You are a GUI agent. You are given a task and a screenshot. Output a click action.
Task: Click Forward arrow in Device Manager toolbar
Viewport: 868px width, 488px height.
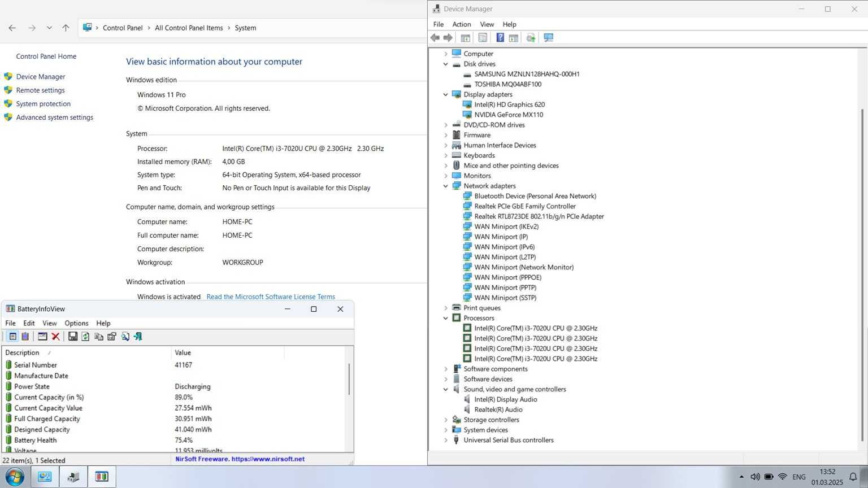[x=448, y=38]
